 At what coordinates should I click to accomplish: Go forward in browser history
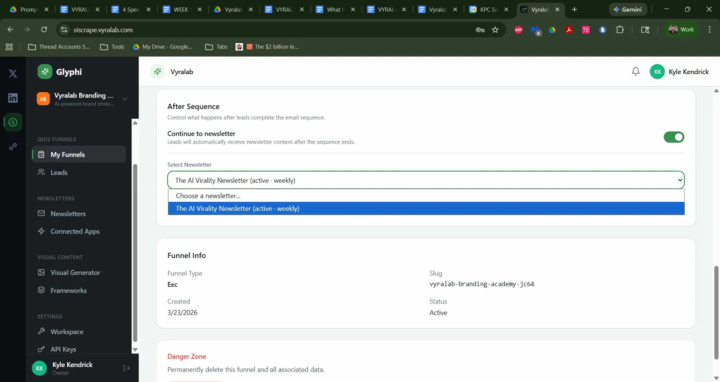[x=27, y=29]
